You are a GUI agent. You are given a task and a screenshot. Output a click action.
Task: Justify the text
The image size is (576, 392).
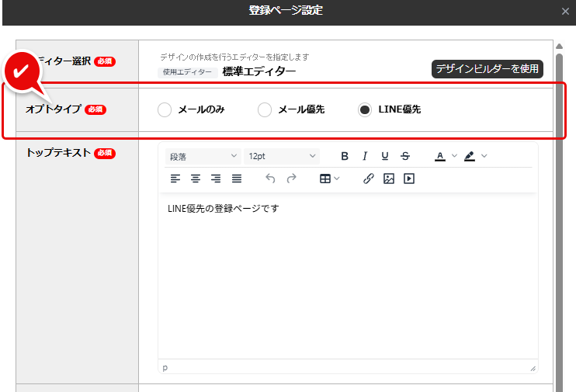237,179
